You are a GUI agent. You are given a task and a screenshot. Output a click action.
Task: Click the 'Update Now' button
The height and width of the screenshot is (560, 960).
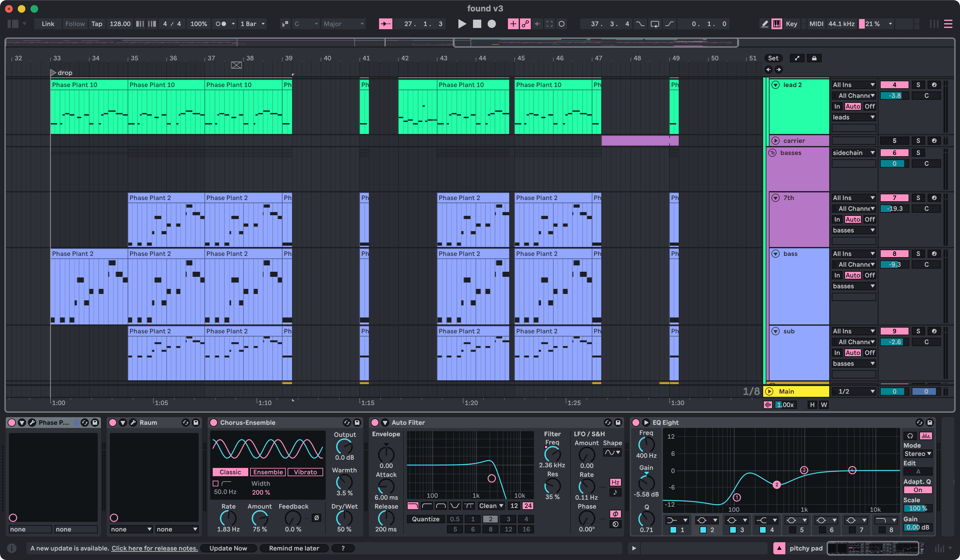point(229,547)
